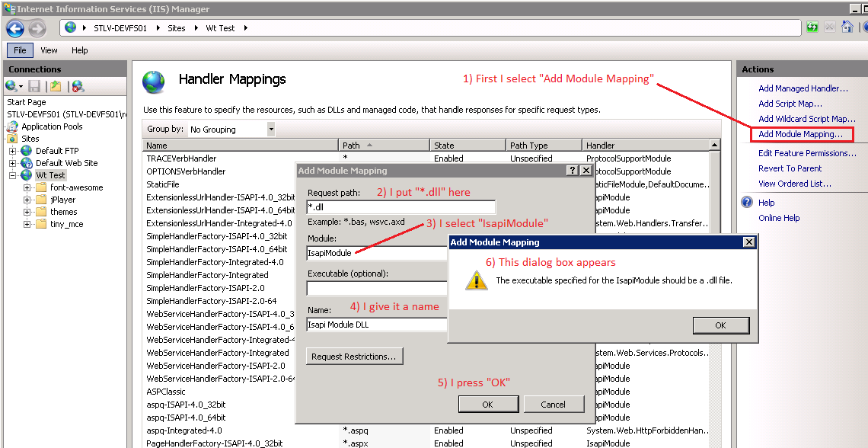Collapse the Wt Test site node
Image resolution: width=868 pixels, height=448 pixels.
(13, 175)
